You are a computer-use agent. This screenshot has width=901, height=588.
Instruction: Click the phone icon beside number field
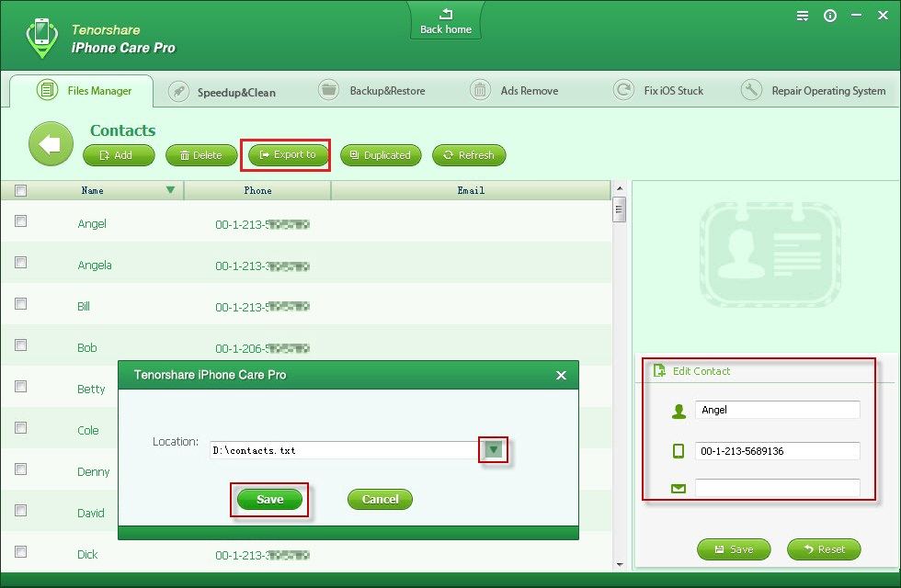679,451
